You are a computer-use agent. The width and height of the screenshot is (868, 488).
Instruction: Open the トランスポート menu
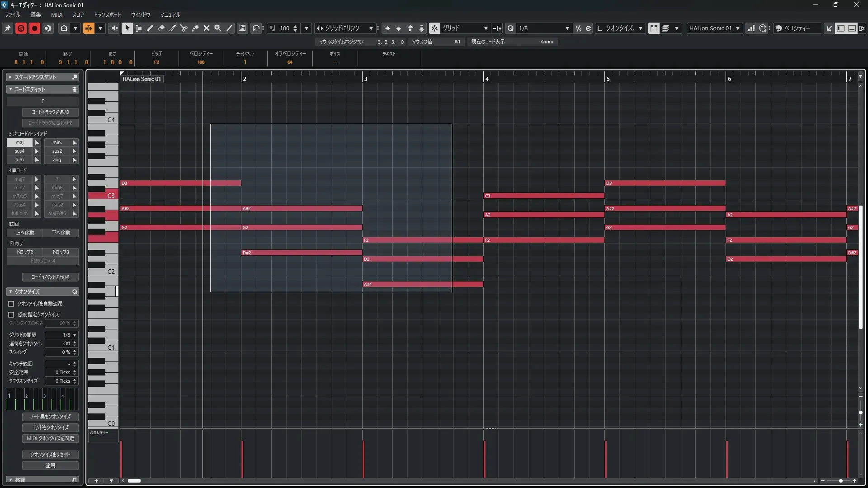tap(107, 14)
